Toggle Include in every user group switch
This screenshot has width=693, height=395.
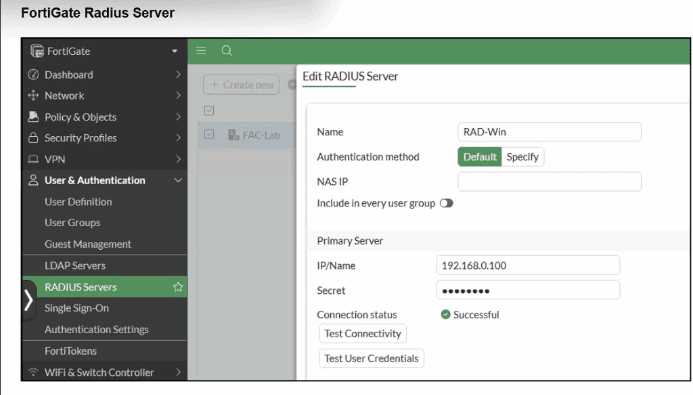pos(446,203)
